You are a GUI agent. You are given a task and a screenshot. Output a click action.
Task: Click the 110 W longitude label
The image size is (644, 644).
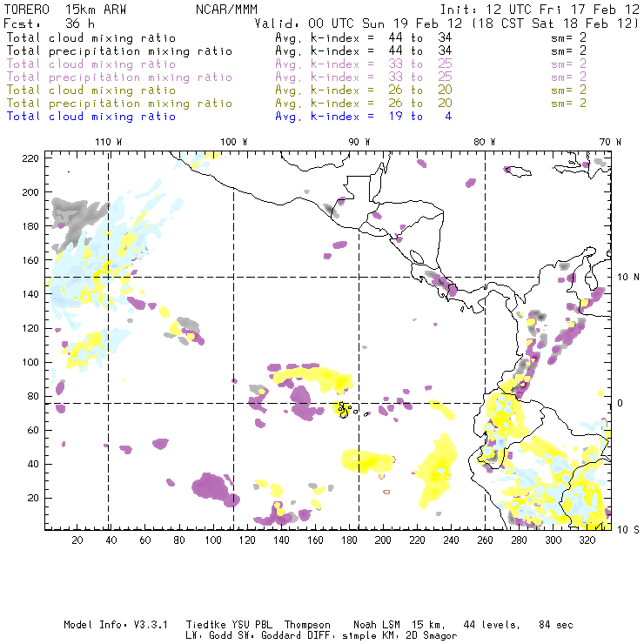tap(108, 141)
